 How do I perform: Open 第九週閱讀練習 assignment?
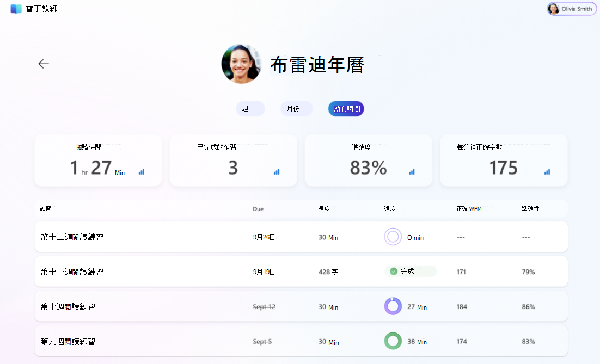301,341
